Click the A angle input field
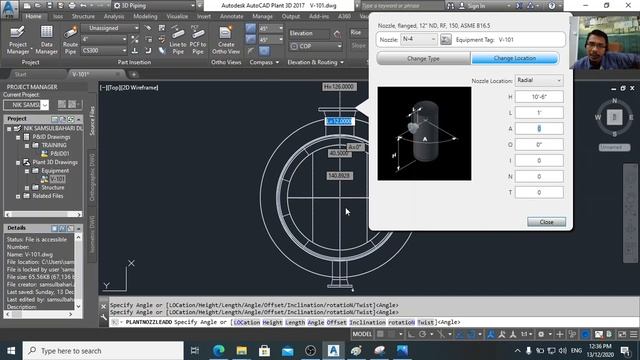The height and width of the screenshot is (360, 640). click(539, 129)
